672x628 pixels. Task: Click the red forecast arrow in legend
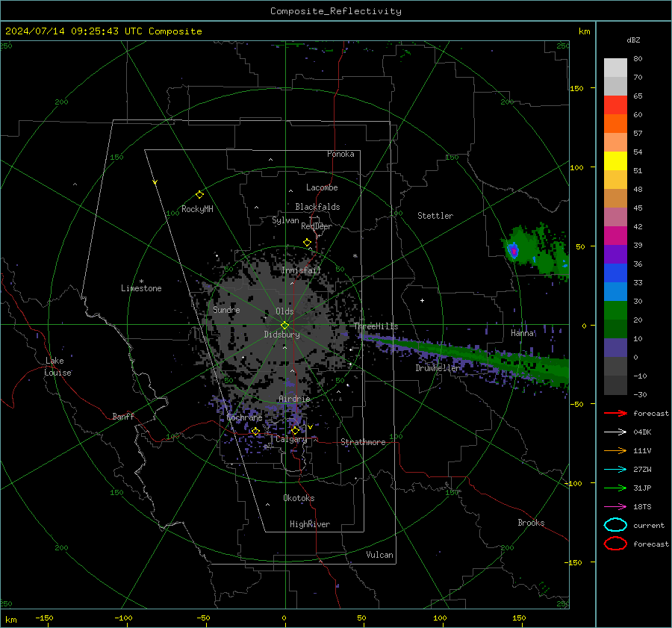615,413
